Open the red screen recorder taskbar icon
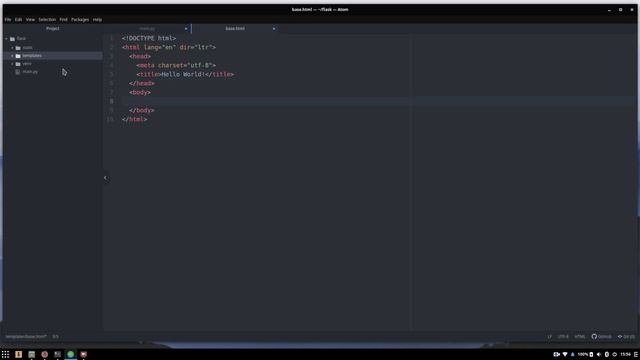Viewport: 640px width, 360px height. click(x=84, y=354)
